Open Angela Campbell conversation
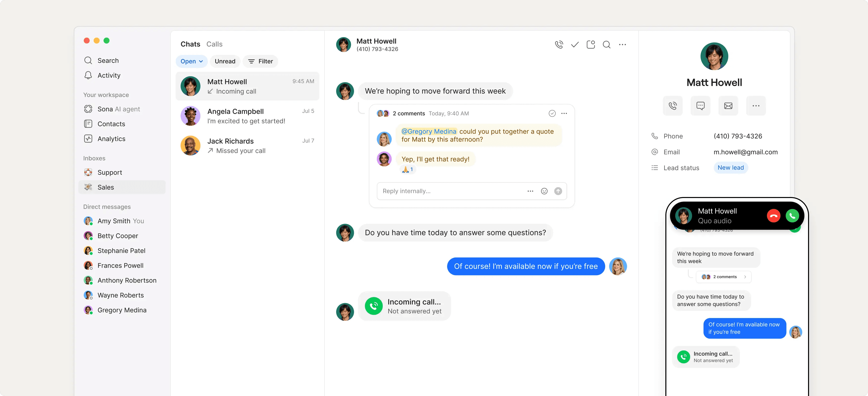 (x=247, y=116)
